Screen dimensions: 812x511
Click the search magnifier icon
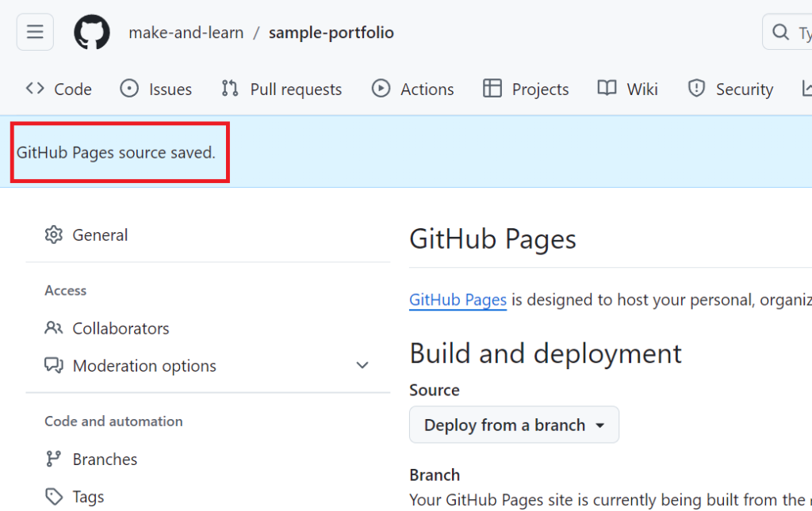pyautogui.click(x=780, y=32)
